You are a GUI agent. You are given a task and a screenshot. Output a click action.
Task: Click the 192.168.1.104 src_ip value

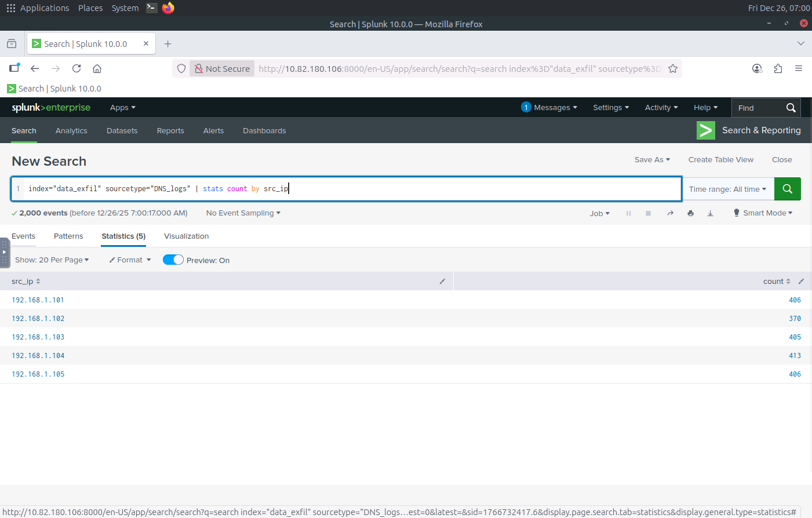[38, 356]
